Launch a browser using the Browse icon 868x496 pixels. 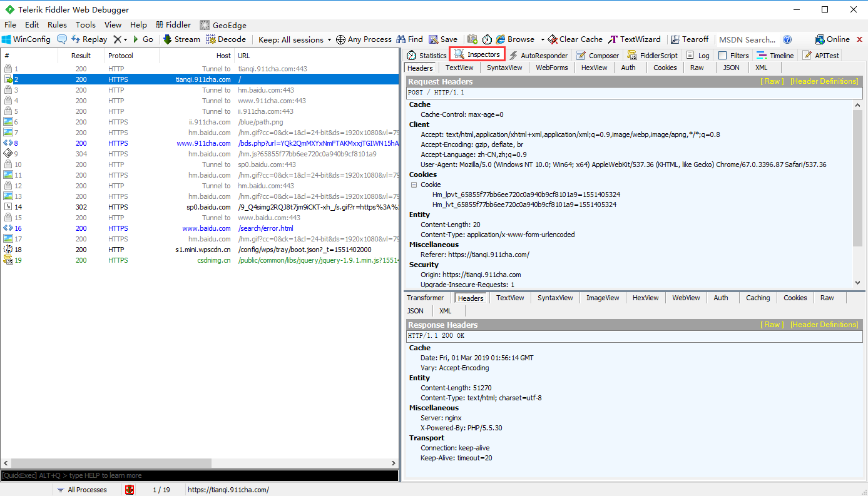pyautogui.click(x=518, y=39)
